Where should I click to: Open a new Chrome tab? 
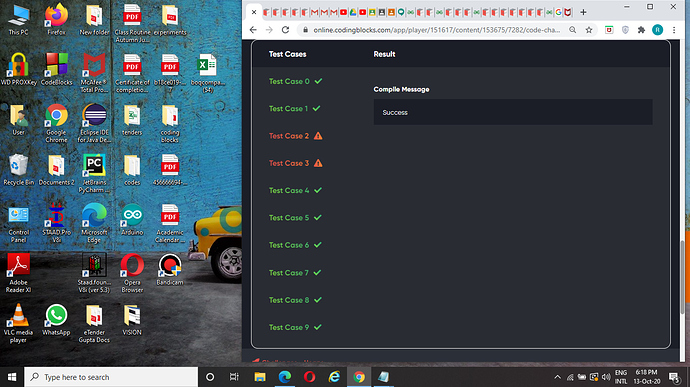click(584, 12)
